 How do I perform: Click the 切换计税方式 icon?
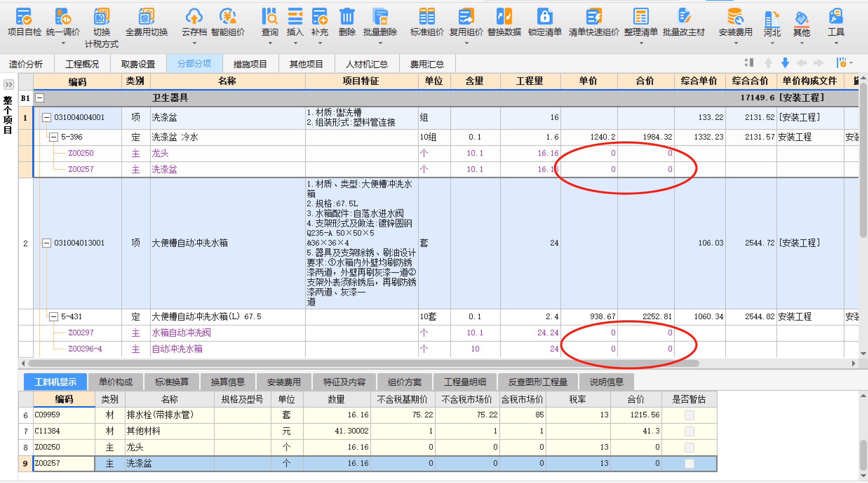102,16
